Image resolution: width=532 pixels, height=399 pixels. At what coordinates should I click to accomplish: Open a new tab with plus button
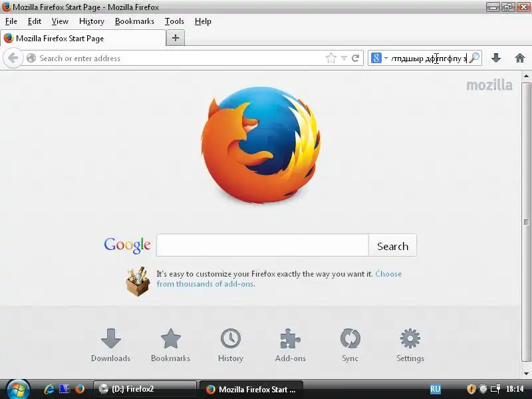[x=176, y=38]
